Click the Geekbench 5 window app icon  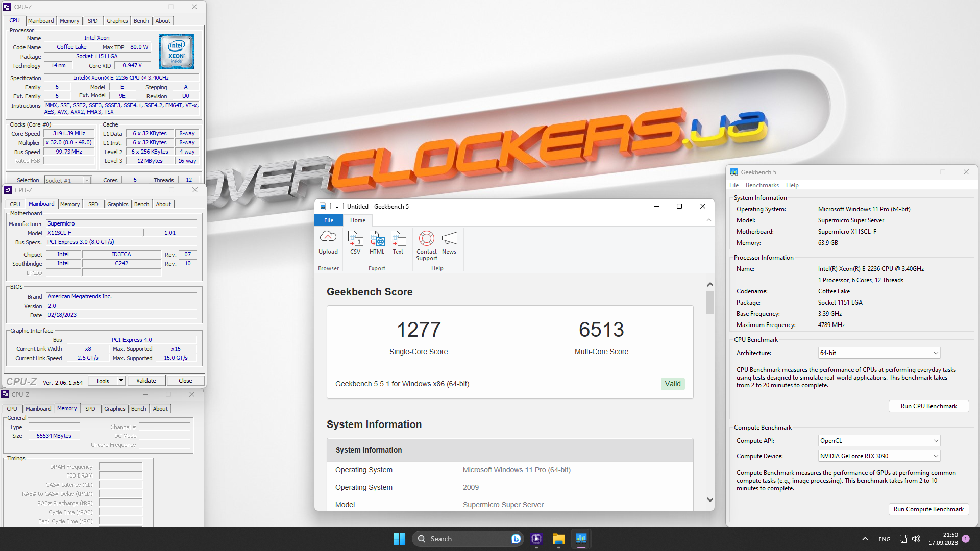[734, 172]
